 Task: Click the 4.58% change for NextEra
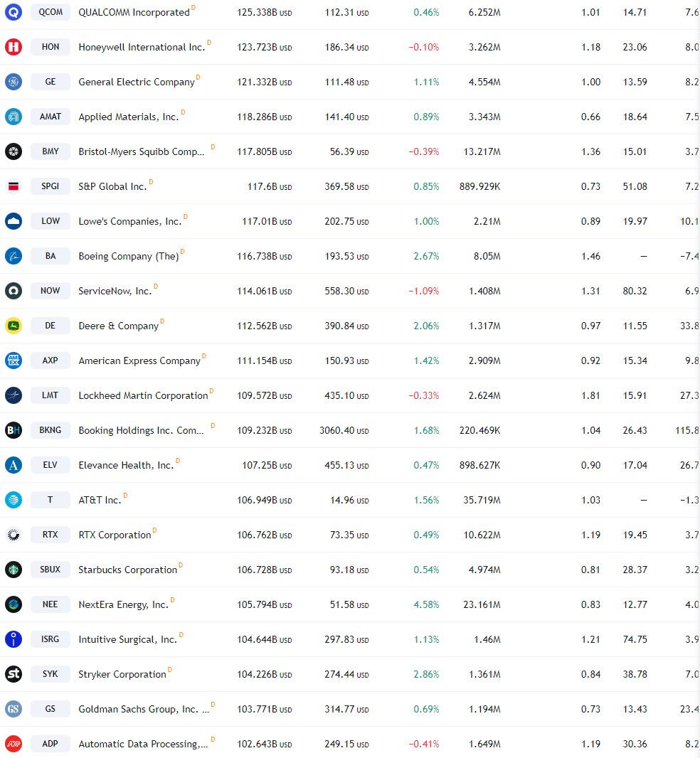(426, 604)
